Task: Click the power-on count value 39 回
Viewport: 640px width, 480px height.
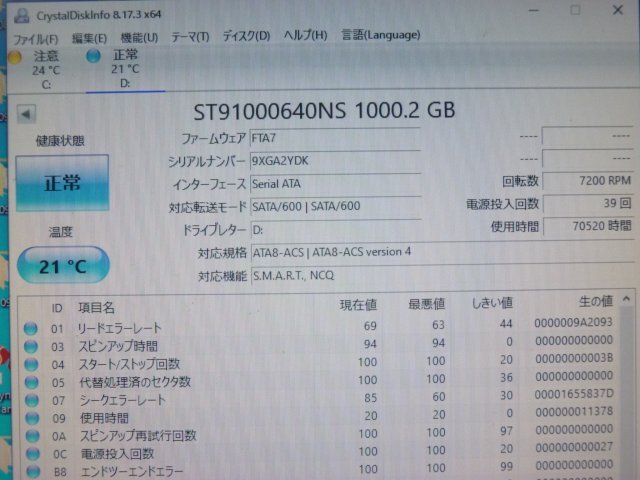Action: point(588,203)
